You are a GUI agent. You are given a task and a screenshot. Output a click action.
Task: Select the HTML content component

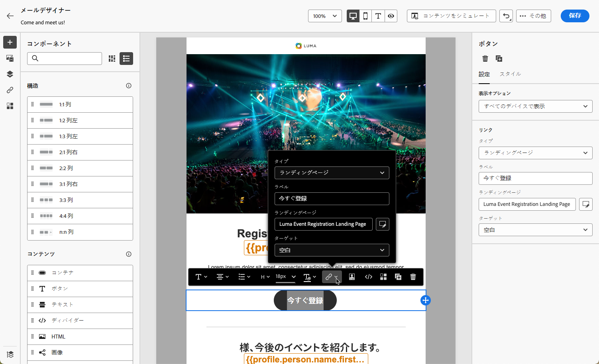point(80,337)
